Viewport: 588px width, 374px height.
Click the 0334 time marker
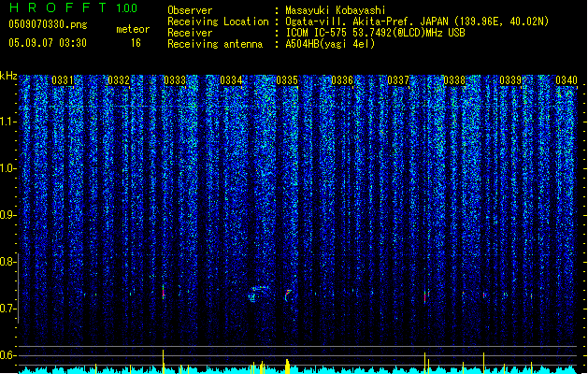pyautogui.click(x=231, y=80)
